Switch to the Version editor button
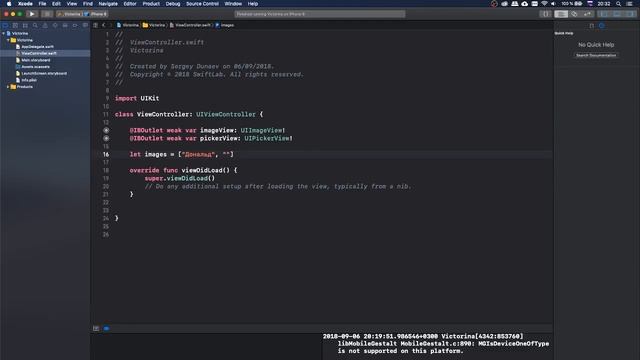This screenshot has height=360, width=640. pyautogui.click(x=587, y=14)
